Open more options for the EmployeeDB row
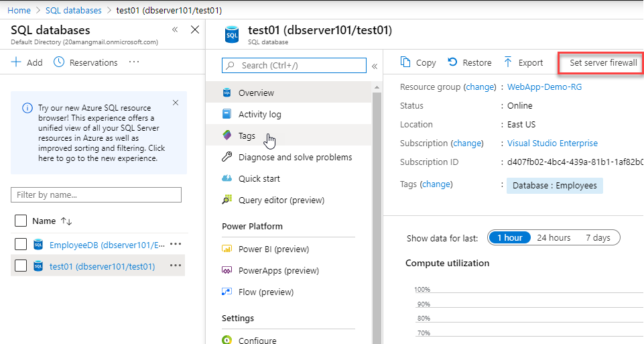 (176, 244)
